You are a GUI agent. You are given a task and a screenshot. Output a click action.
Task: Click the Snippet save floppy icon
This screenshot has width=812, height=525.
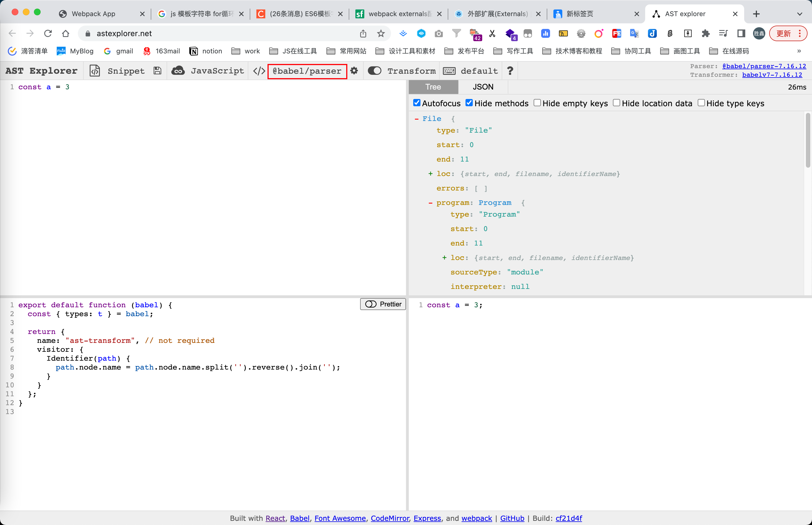(157, 71)
